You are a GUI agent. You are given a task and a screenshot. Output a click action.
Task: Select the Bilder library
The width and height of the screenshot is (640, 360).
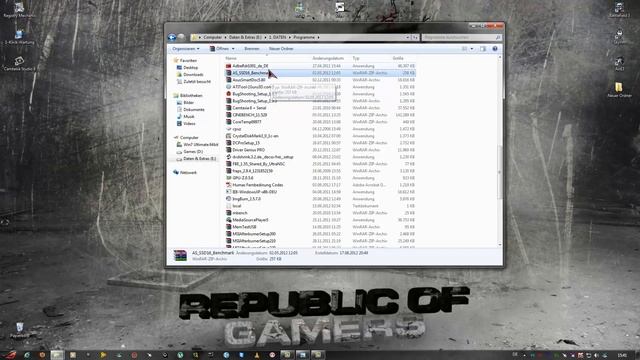[189, 102]
